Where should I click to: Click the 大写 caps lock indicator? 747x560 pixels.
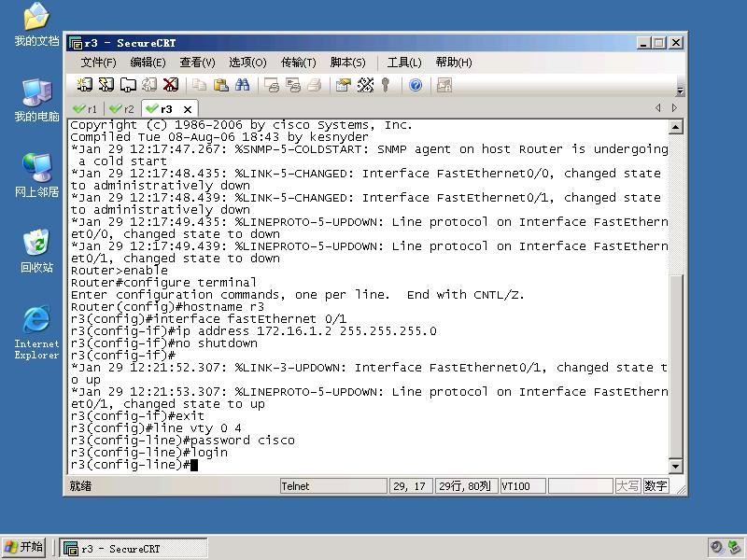[x=627, y=486]
